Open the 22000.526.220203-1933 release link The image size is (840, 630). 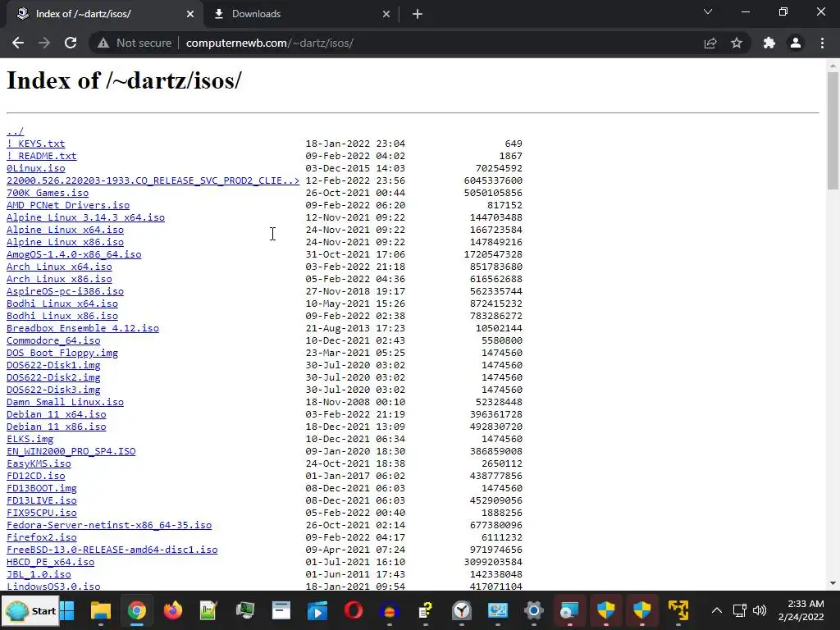(x=153, y=180)
